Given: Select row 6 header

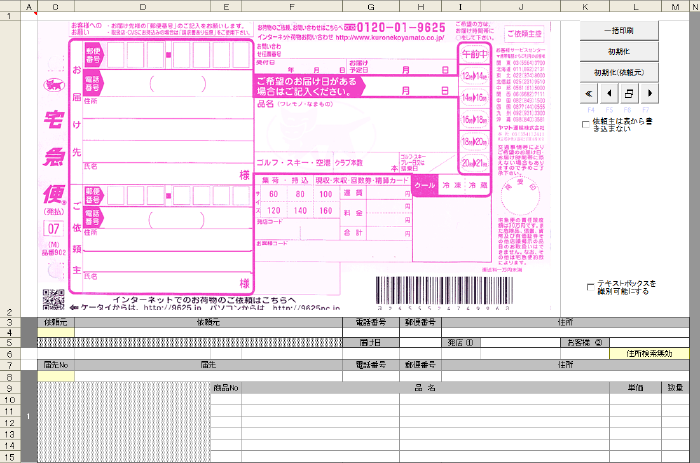Looking at the screenshot, I should point(10,354).
